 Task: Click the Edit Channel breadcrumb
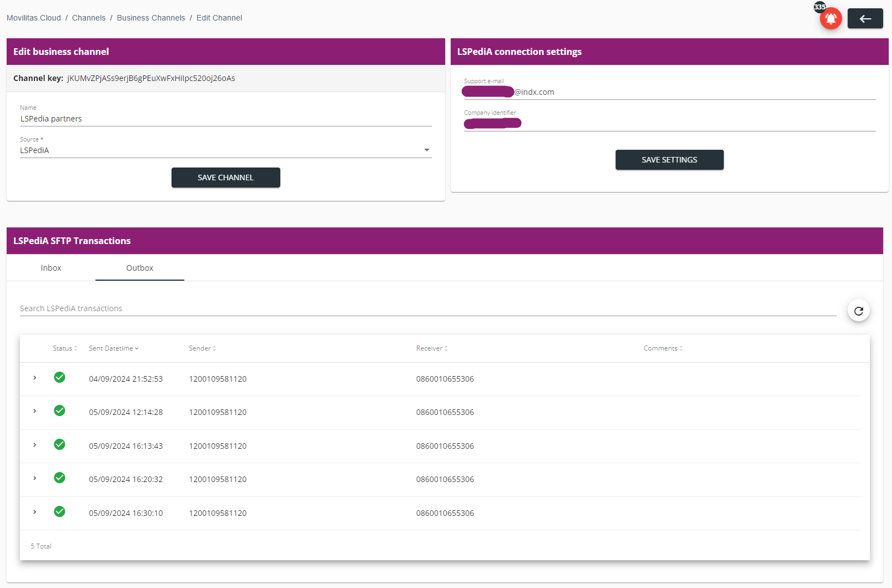pyautogui.click(x=219, y=18)
